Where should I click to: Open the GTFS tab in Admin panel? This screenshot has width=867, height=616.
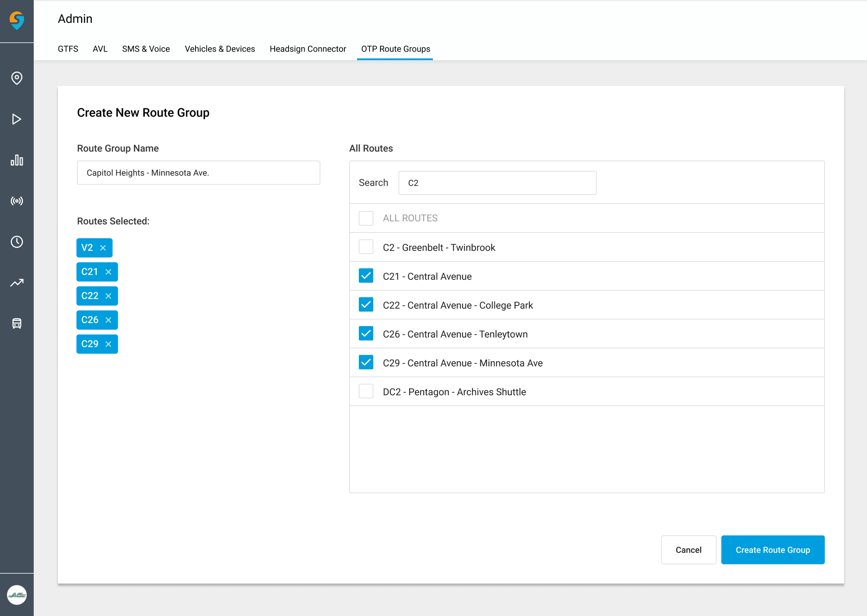(67, 49)
